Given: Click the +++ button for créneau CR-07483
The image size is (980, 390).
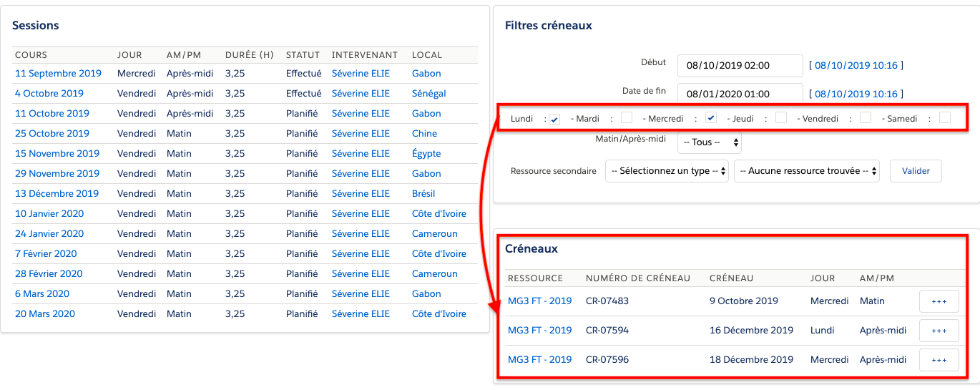Looking at the screenshot, I should pyautogui.click(x=939, y=301).
